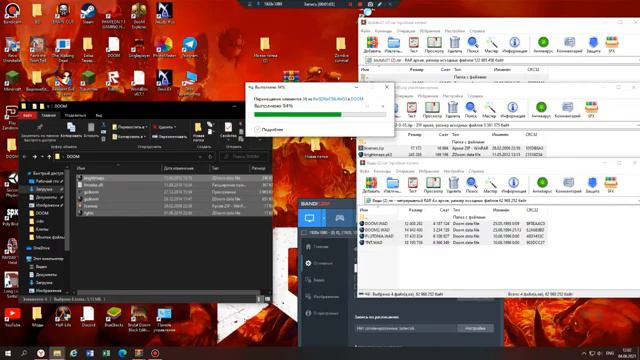Open Главная tab in Explorer ribbon
The height and width of the screenshot is (360, 640).
[x=49, y=116]
